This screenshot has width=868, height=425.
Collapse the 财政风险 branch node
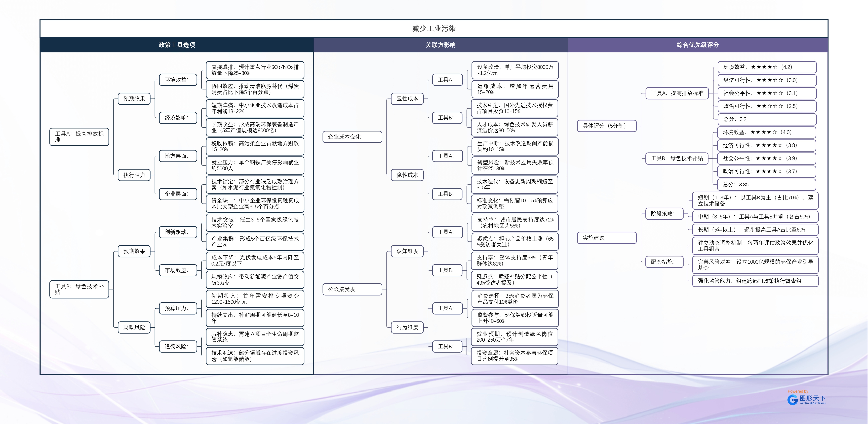coord(134,327)
